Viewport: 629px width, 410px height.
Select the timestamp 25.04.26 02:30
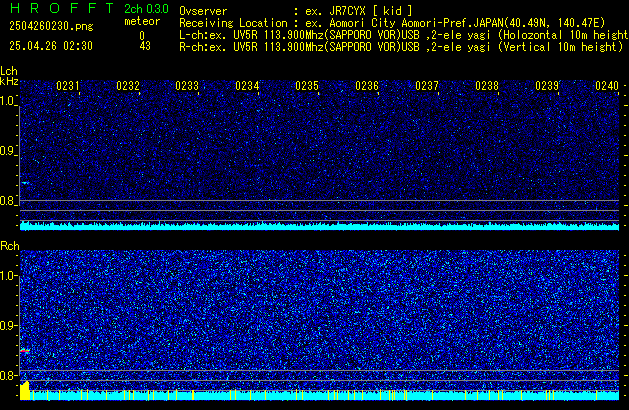tap(51, 46)
